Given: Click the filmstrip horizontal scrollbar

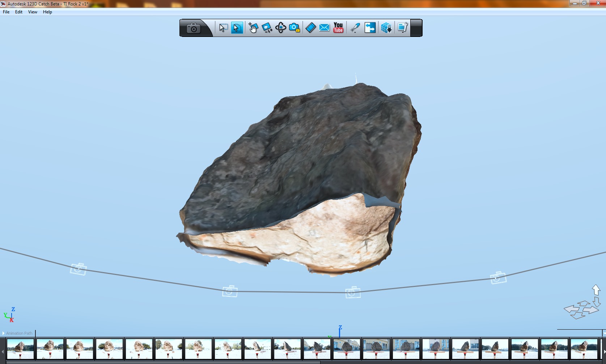Looking at the screenshot, I should tap(163, 362).
